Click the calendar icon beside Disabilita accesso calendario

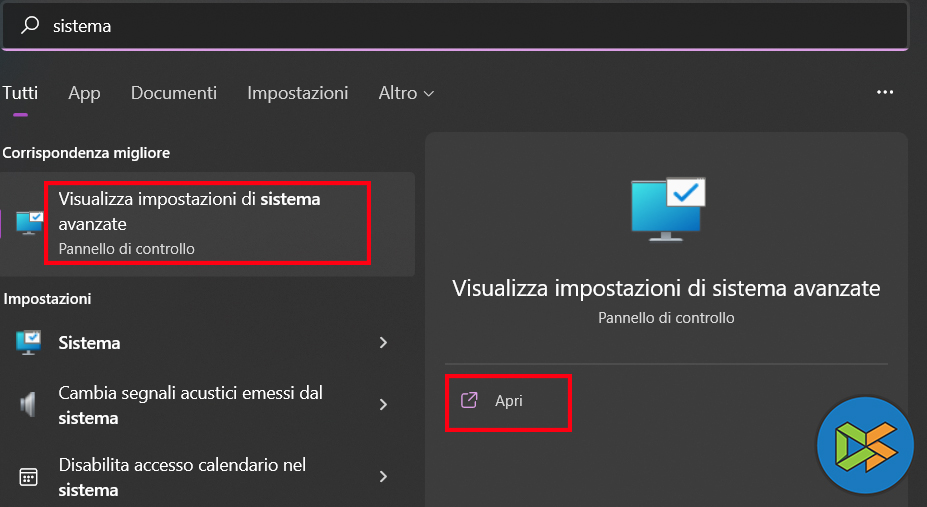pos(28,477)
